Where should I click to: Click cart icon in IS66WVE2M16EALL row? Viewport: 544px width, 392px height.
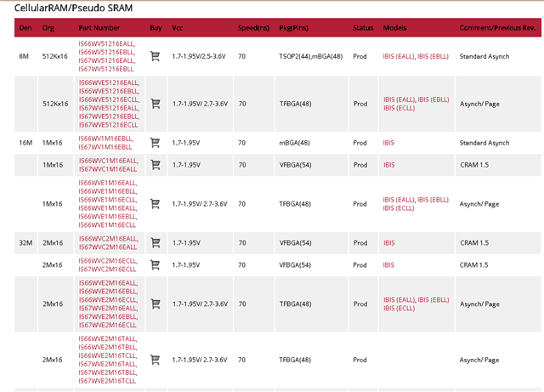[156, 304]
